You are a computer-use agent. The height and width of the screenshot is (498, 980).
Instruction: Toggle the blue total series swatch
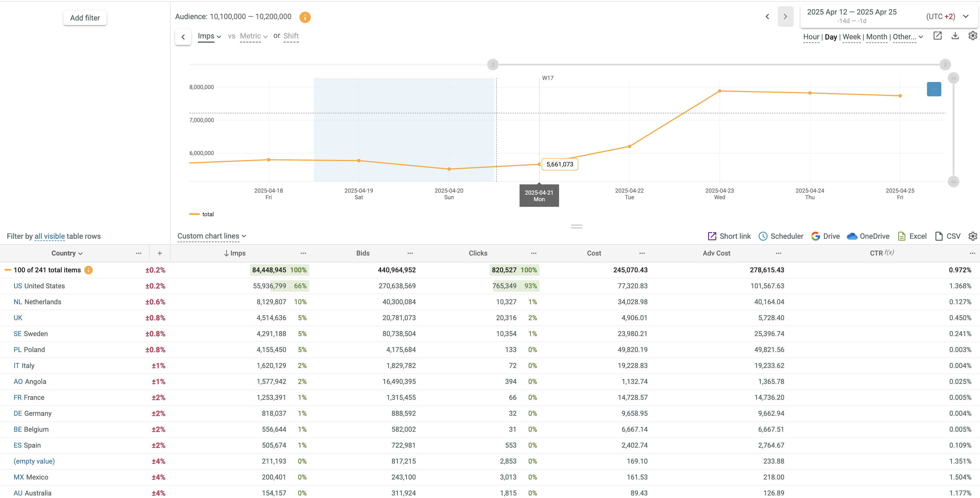click(x=934, y=89)
